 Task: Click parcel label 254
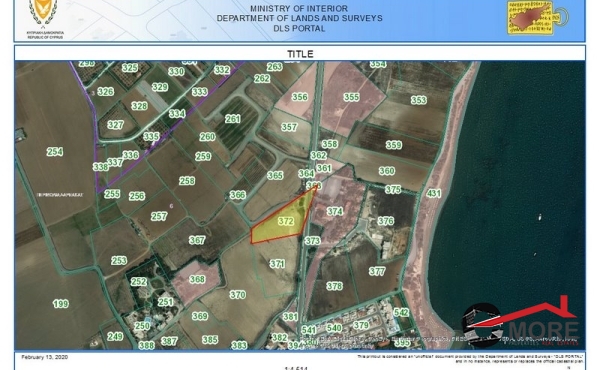pyautogui.click(x=55, y=152)
